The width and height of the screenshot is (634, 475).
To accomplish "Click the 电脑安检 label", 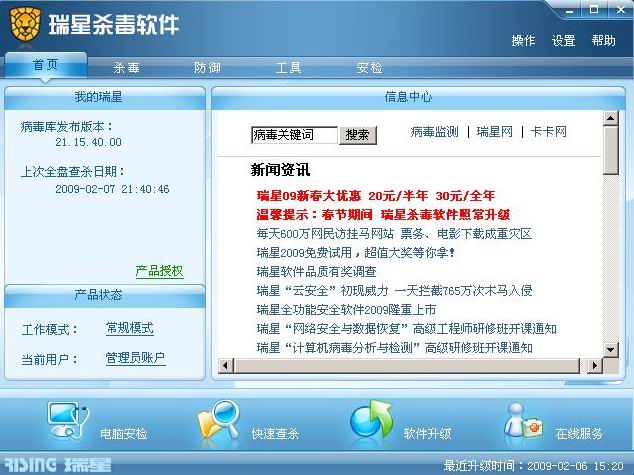I will pos(124,434).
